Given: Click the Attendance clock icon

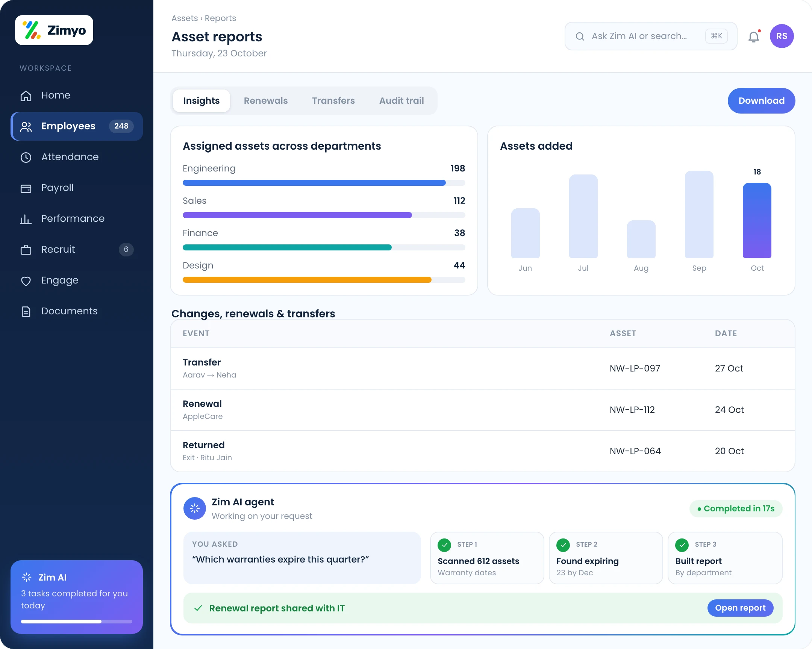Looking at the screenshot, I should 26,158.
